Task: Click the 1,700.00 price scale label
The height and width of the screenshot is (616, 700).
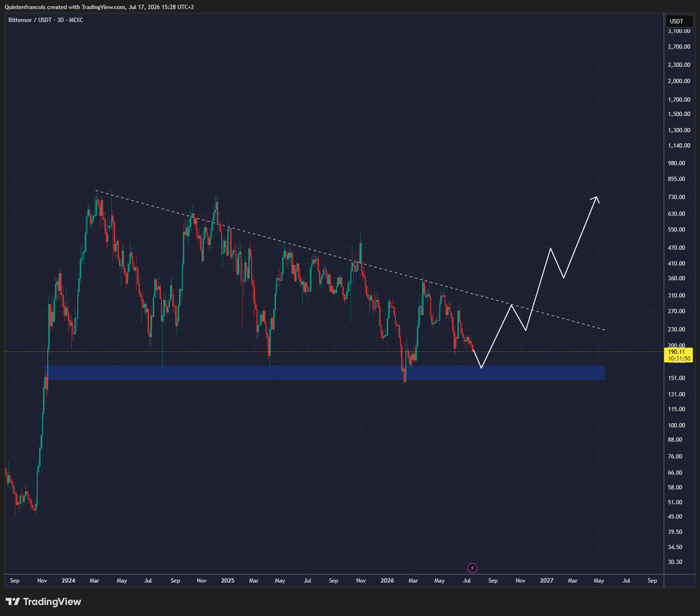Action: coord(680,100)
